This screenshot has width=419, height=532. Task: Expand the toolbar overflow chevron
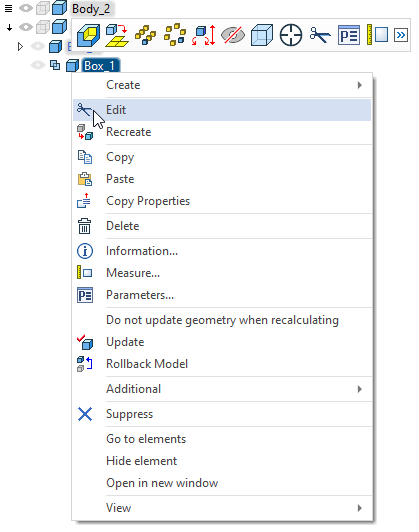coord(401,35)
